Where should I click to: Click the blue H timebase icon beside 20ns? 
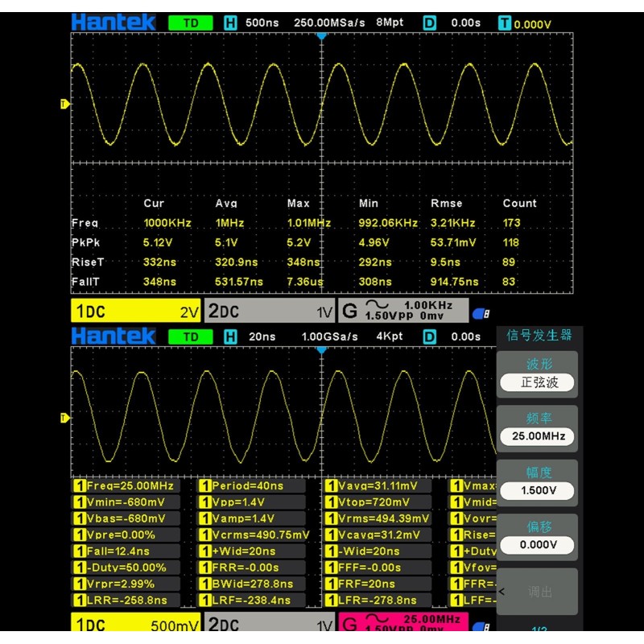coord(230,336)
